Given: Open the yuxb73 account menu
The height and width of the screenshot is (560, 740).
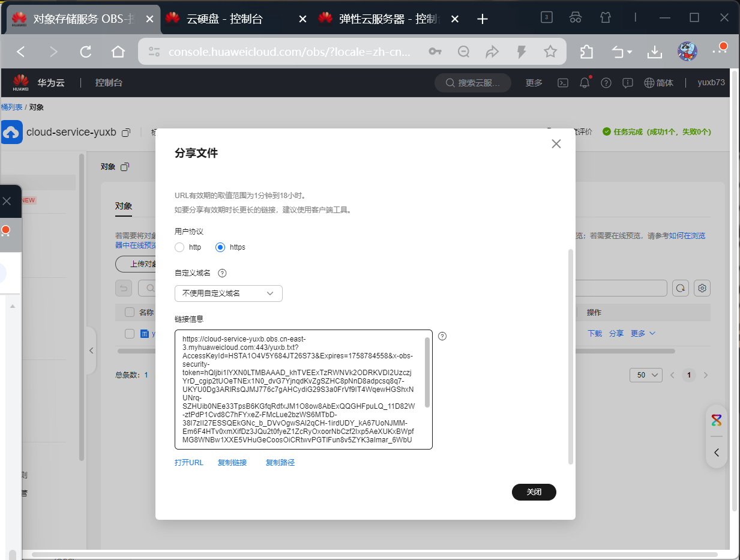Looking at the screenshot, I should pyautogui.click(x=711, y=82).
